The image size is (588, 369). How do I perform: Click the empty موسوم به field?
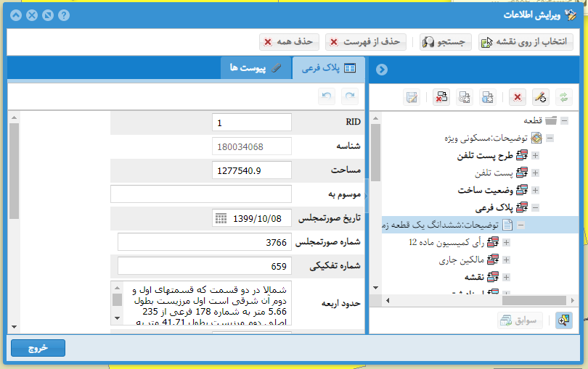(x=201, y=194)
